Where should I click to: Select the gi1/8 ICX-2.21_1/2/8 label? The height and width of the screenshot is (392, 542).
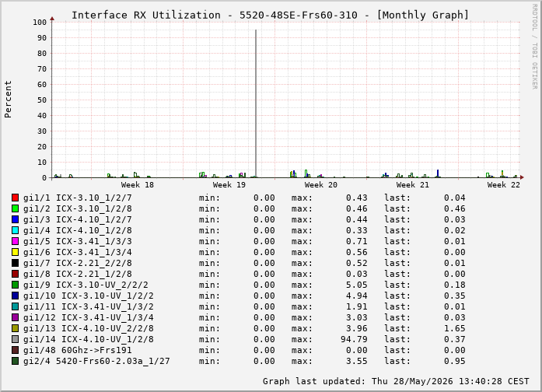78,274
